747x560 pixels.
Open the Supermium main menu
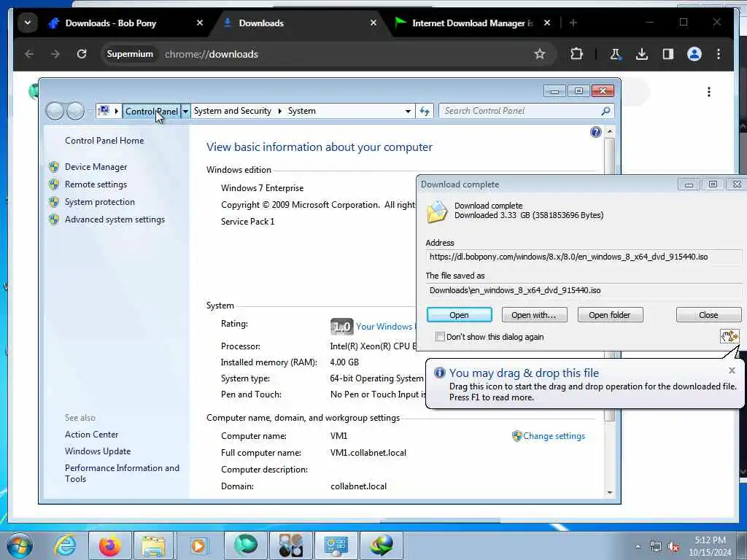pyautogui.click(x=719, y=54)
